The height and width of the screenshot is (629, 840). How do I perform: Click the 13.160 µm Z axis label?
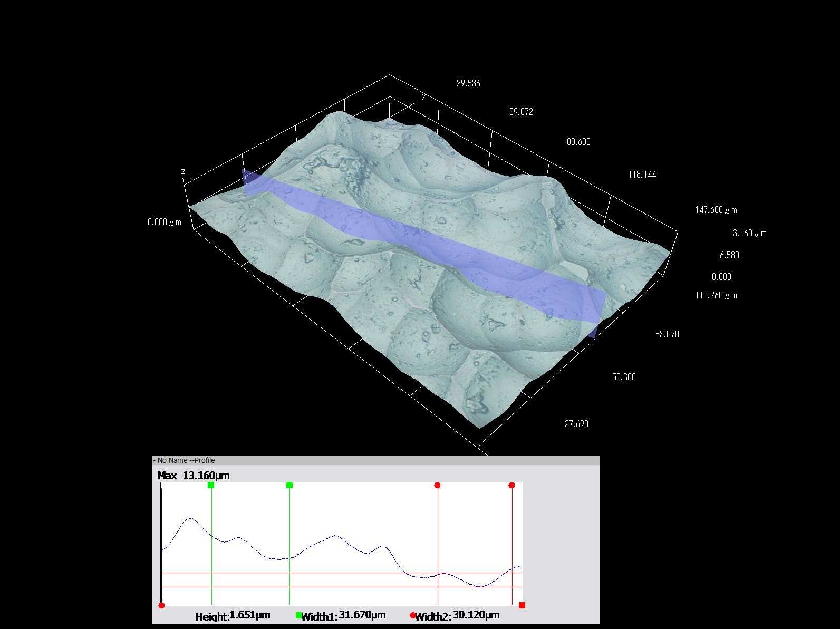coord(748,233)
